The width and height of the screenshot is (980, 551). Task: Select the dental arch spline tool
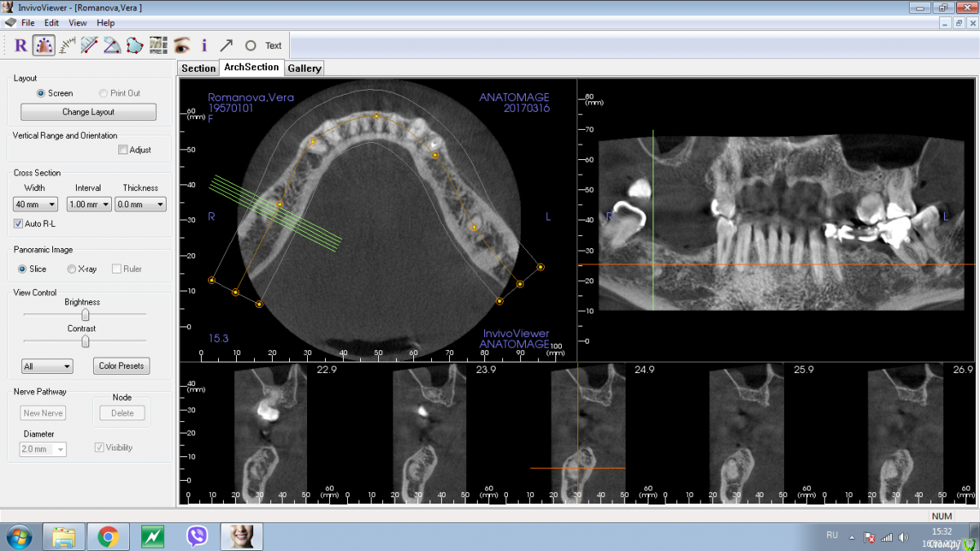click(43, 46)
